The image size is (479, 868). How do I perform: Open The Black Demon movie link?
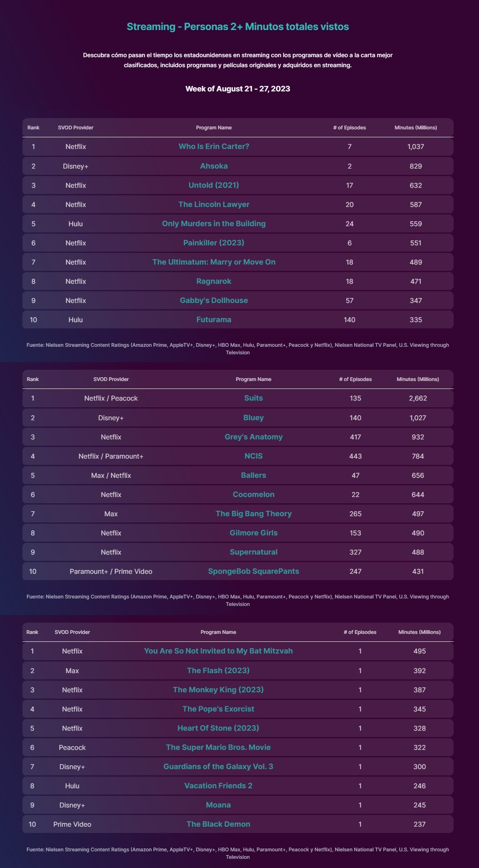[218, 824]
